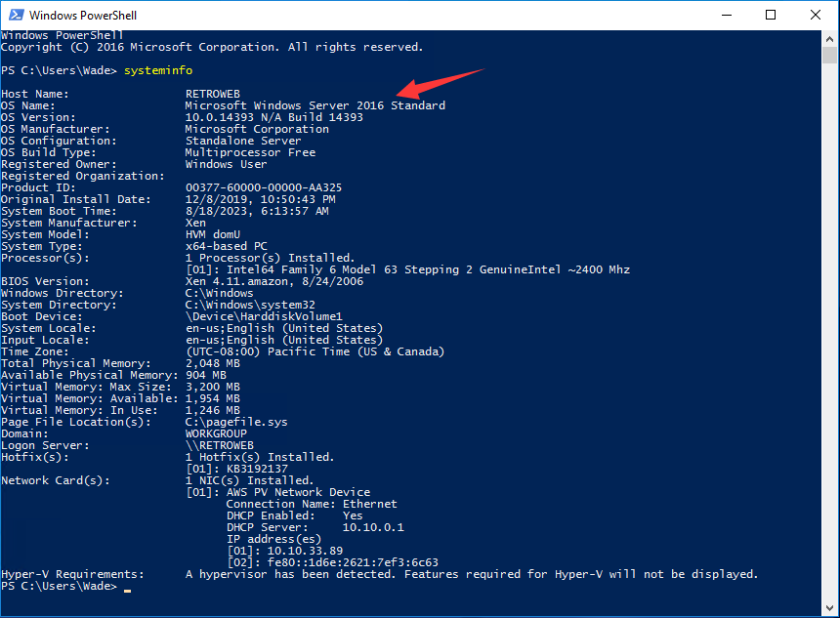Viewport: 840px width, 618px height.
Task: Click the hotfix entry KB3192137
Action: 257,469
